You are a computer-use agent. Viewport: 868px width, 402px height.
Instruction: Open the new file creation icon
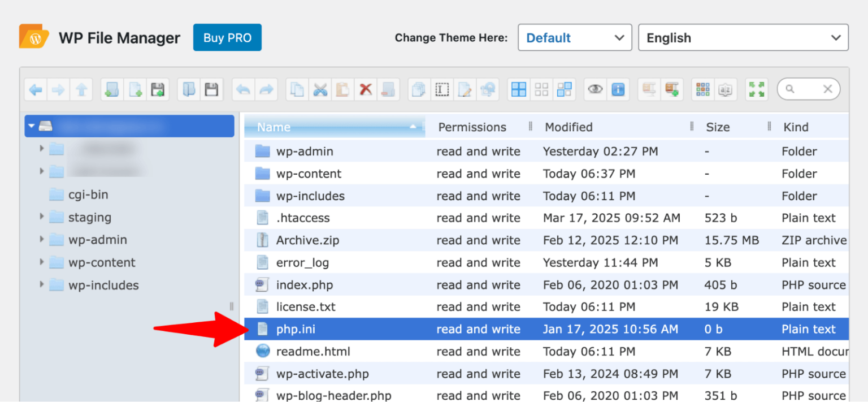pyautogui.click(x=135, y=89)
